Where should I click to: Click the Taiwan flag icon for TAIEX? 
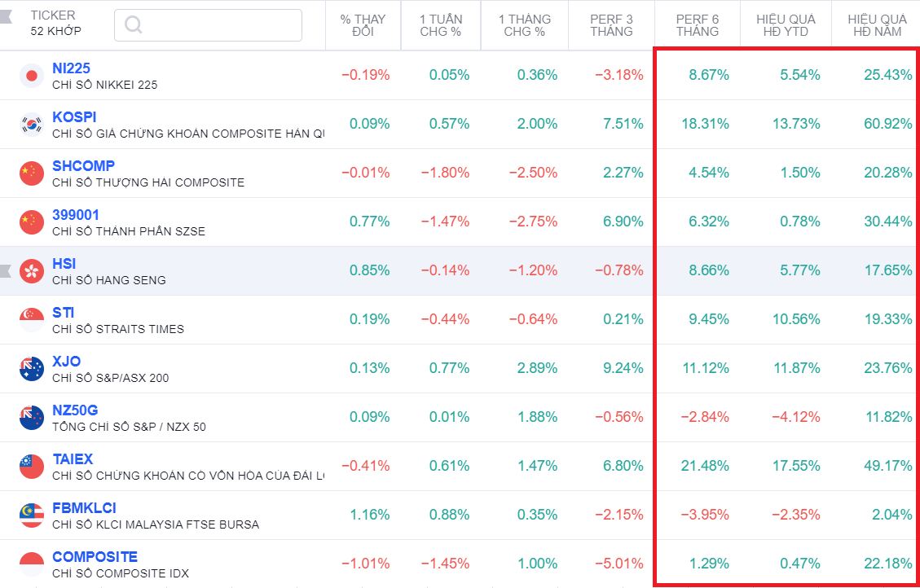pyautogui.click(x=32, y=467)
